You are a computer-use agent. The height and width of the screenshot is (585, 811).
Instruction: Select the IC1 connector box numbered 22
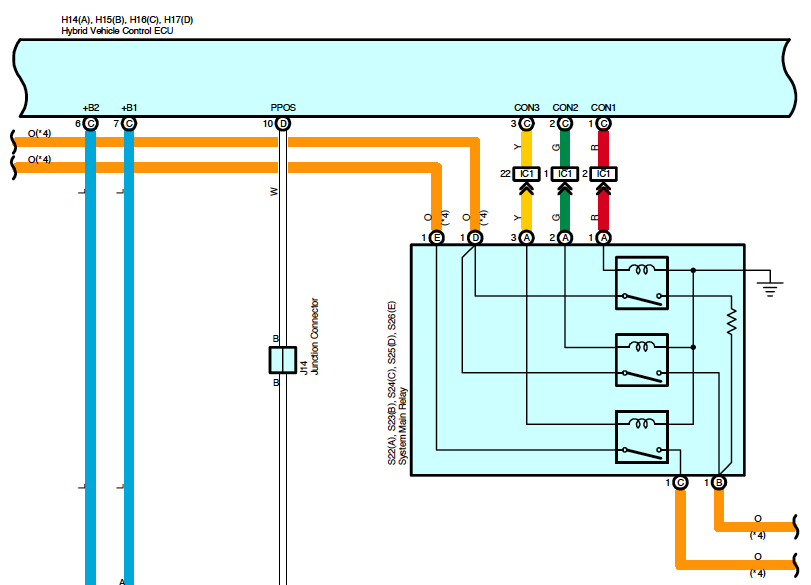tap(527, 174)
